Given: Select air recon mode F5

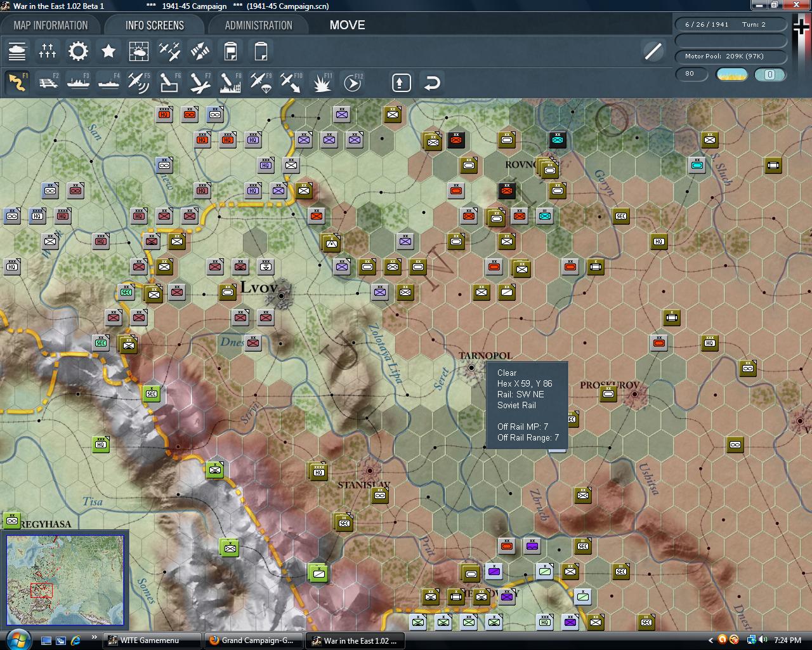Looking at the screenshot, I should coord(139,83).
